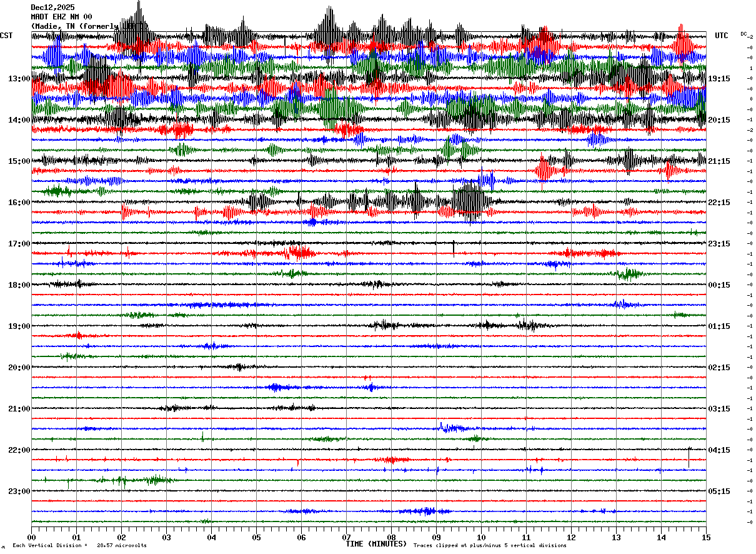Click the 01:15 UTC row label
This screenshot has height=554, width=756.
click(719, 326)
